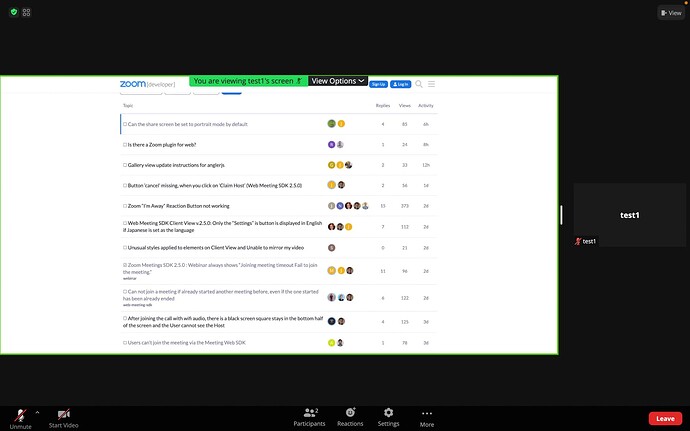
Task: Click first orange avatar in Claim Host row
Action: point(332,185)
